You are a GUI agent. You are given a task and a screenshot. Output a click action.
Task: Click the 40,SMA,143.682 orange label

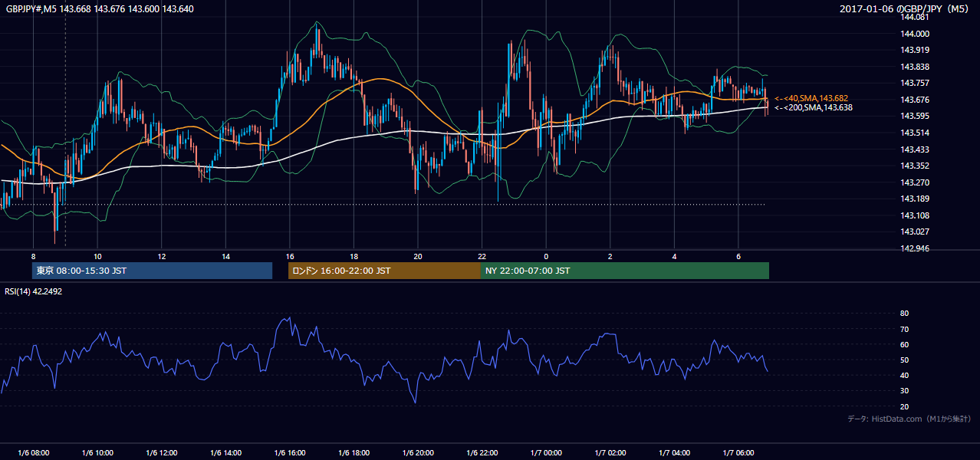[813, 98]
